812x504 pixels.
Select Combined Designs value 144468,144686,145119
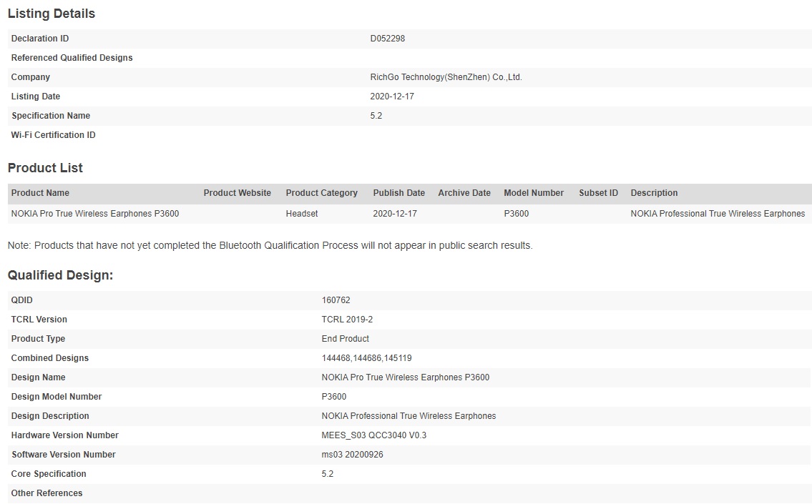[366, 358]
